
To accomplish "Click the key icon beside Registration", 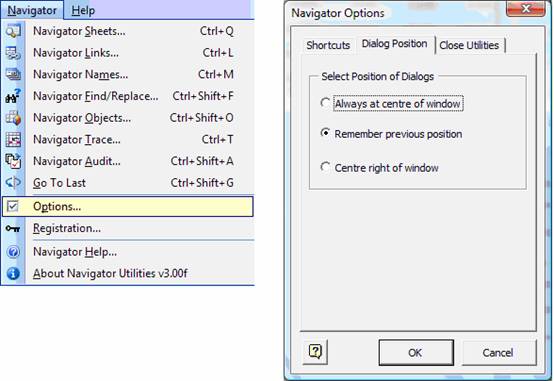I will tap(13, 229).
